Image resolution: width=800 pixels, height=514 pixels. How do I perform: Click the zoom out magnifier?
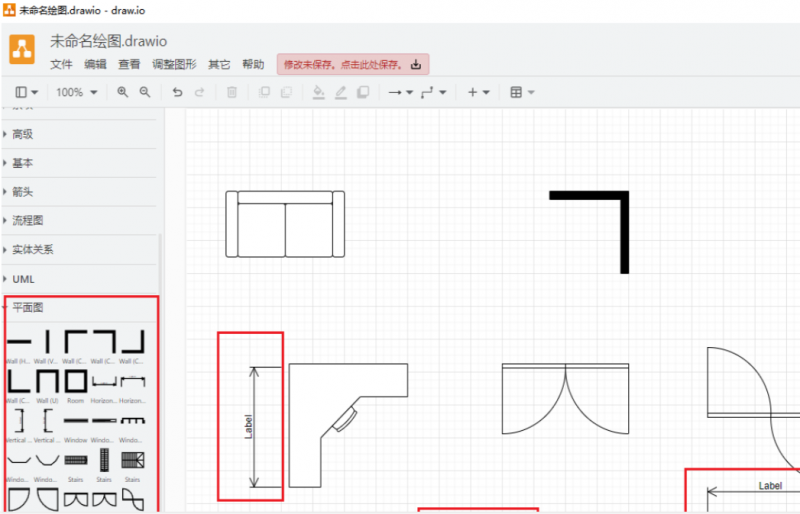(x=145, y=92)
